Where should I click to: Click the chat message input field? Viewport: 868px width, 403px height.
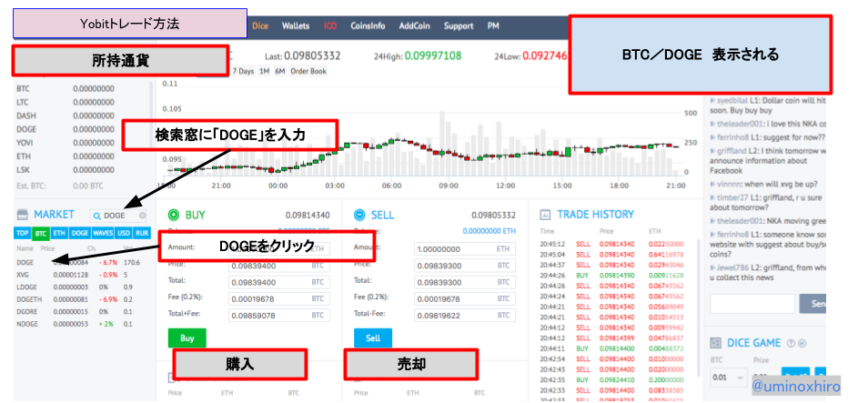(x=752, y=304)
